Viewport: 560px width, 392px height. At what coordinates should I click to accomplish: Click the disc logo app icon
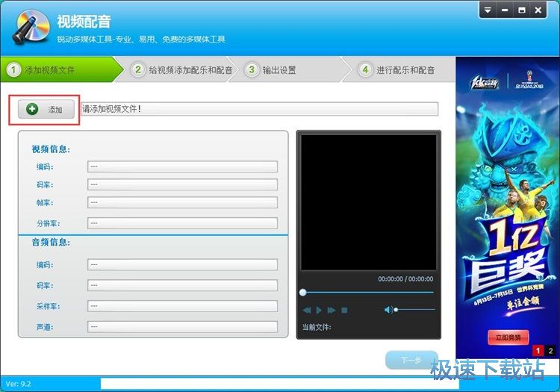[x=31, y=26]
